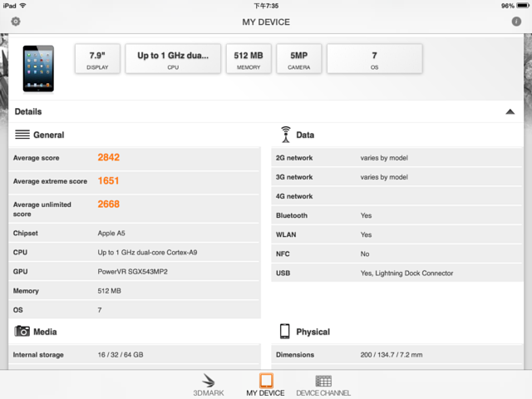Viewport: 532px width, 399px height.
Task: Click the status bar clock 7:35
Action: click(266, 6)
